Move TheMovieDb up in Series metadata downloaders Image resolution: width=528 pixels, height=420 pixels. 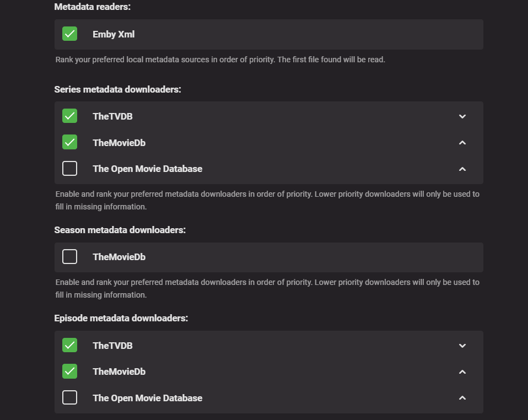point(462,143)
